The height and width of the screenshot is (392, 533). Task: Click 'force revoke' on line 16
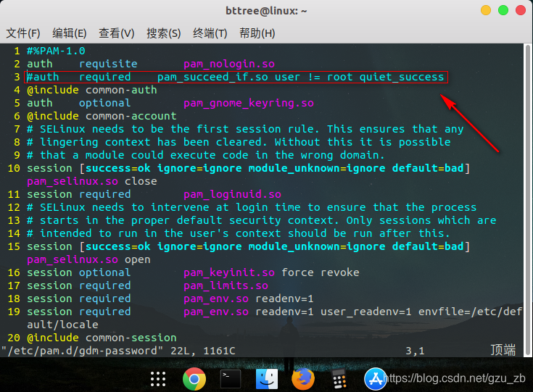(321, 272)
